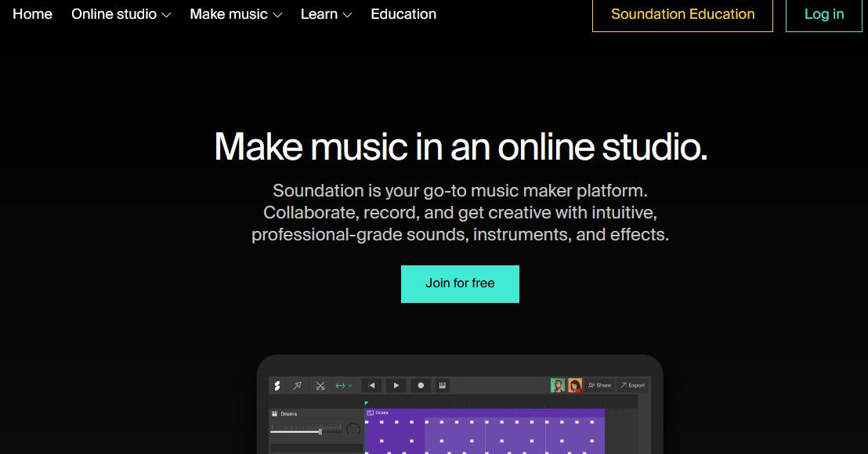868x454 pixels.
Task: Open the piano keyboard icon in toolbar
Action: (x=443, y=385)
